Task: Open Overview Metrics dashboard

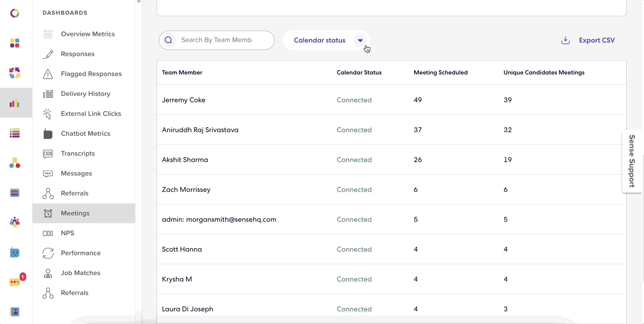Action: 88,34
